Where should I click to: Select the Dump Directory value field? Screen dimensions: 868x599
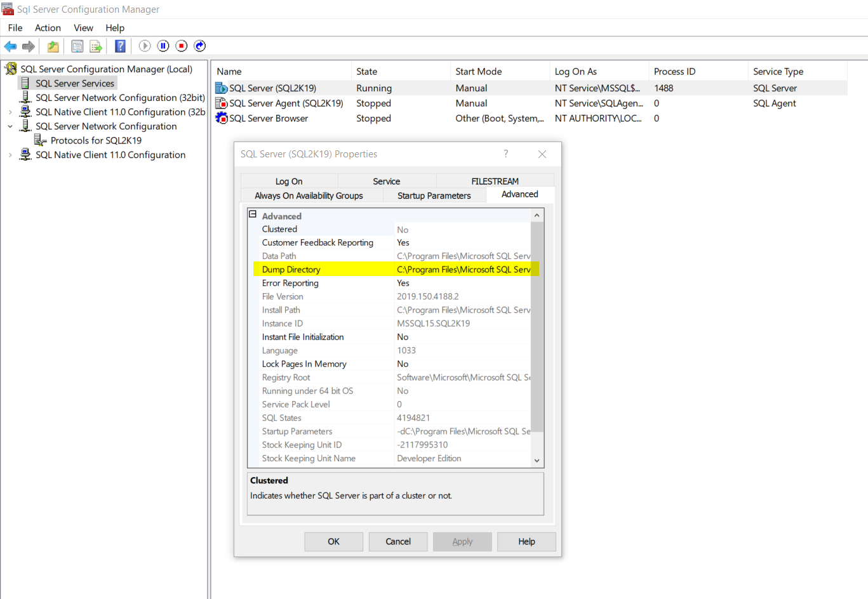click(x=463, y=270)
